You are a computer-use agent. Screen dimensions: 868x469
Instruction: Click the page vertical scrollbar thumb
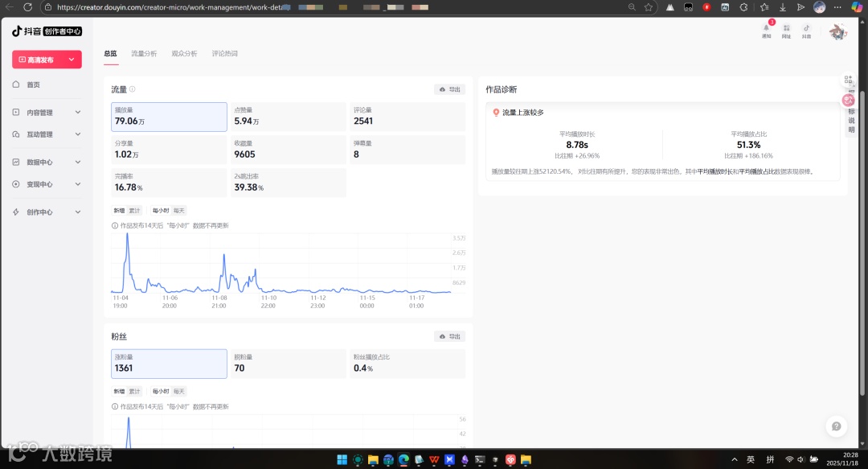point(862,242)
